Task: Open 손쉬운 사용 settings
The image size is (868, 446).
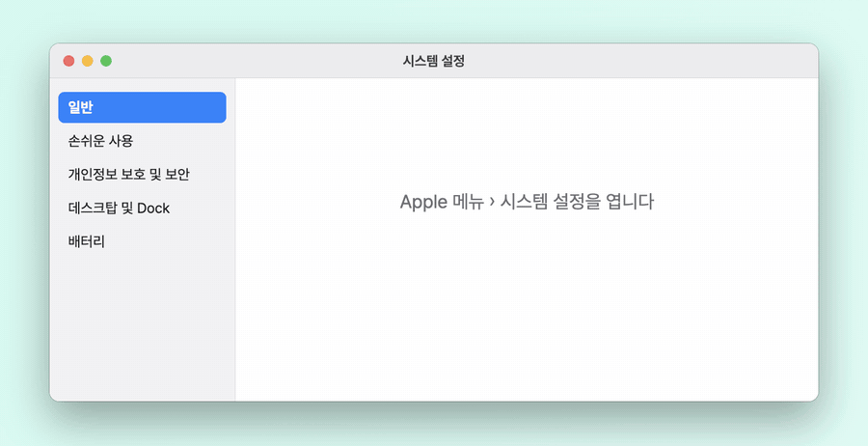Action: tap(142, 141)
